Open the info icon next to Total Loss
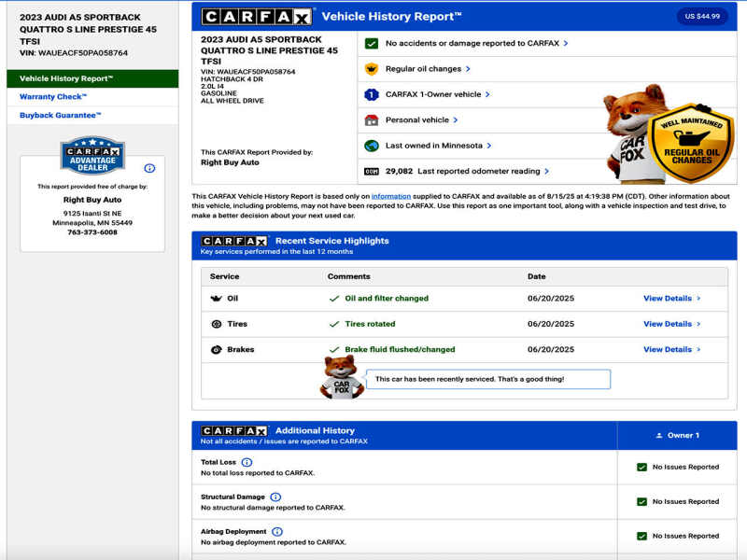This screenshot has width=747, height=560. point(247,462)
